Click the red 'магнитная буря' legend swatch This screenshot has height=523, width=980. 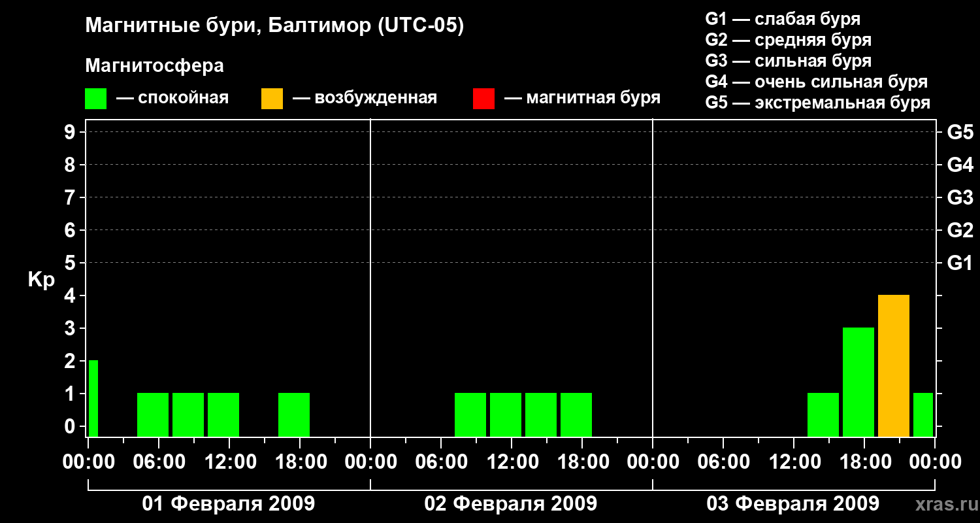483,99
